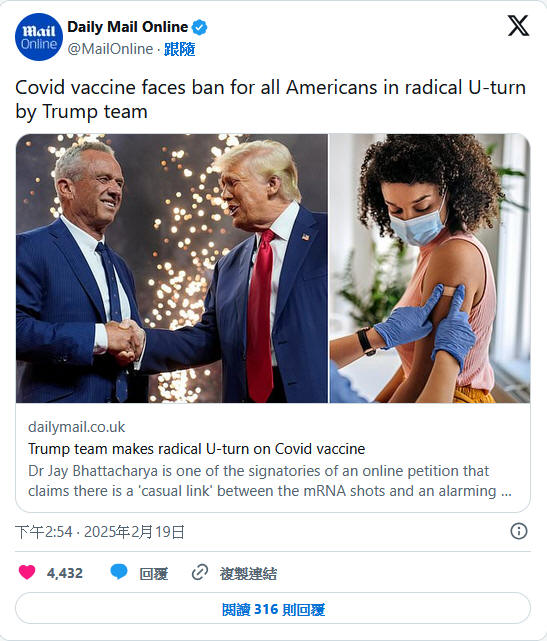Click the X logo icon

coord(518,26)
